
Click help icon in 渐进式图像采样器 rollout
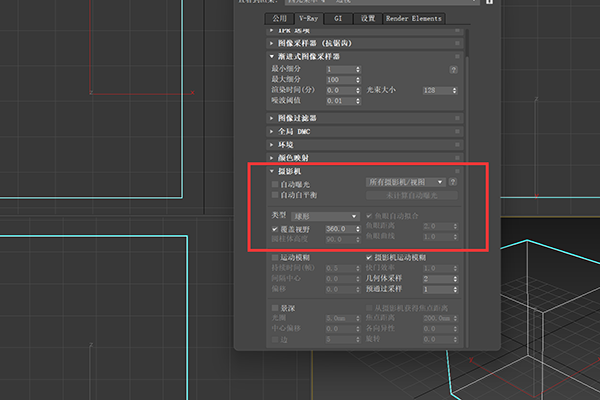tap(455, 69)
